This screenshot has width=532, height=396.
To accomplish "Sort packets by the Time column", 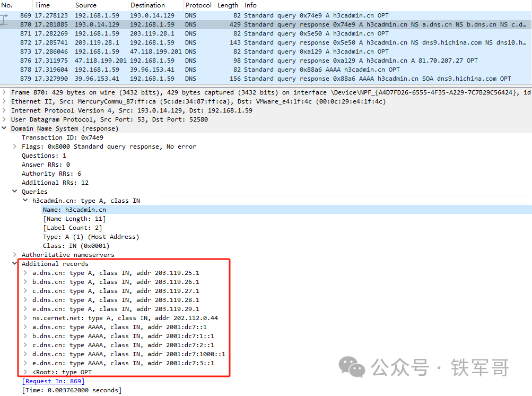I will (53, 5).
